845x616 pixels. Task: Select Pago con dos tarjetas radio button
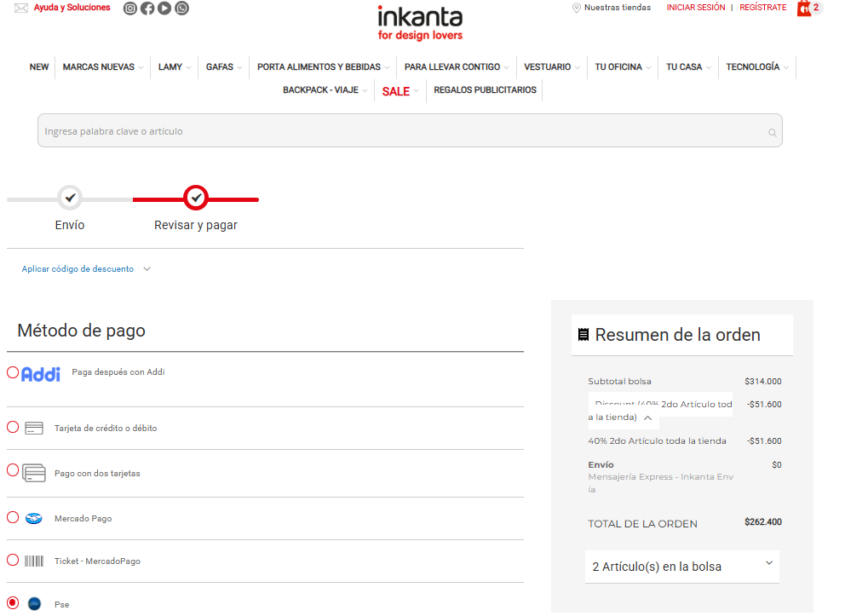13,470
